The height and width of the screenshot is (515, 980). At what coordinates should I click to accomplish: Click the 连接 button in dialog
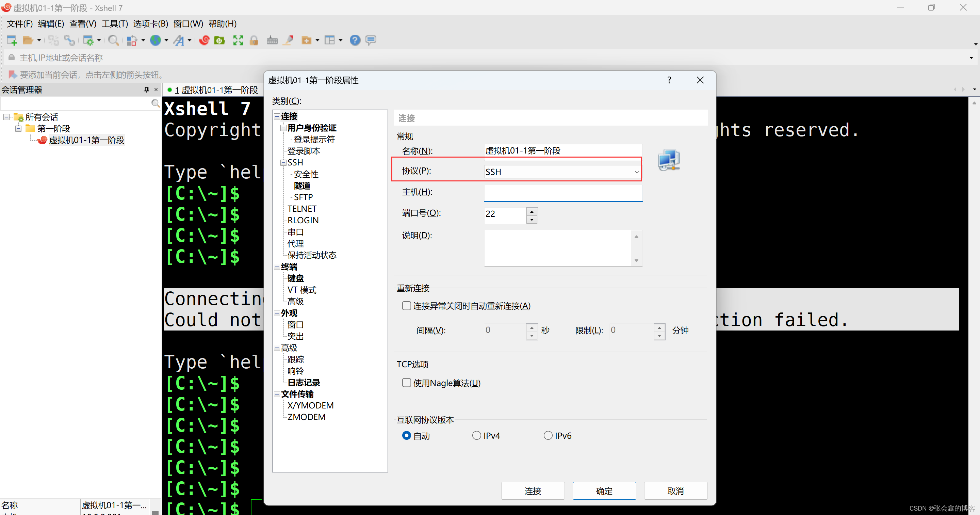(x=533, y=491)
